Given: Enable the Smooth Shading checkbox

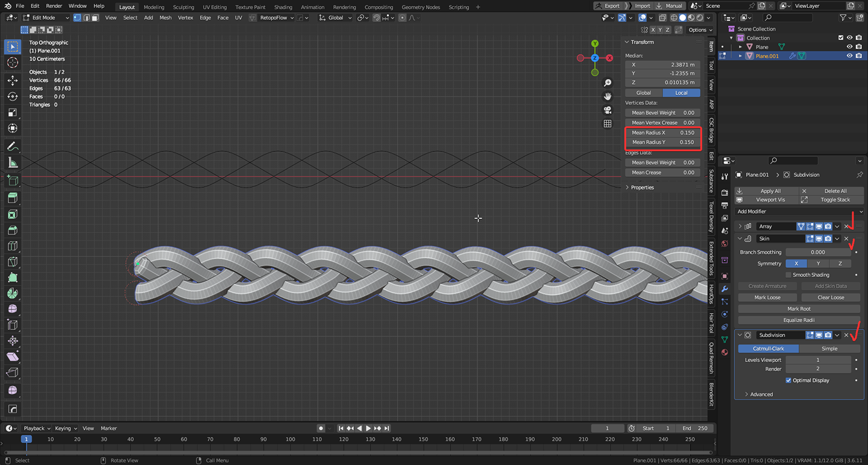Looking at the screenshot, I should tap(788, 275).
